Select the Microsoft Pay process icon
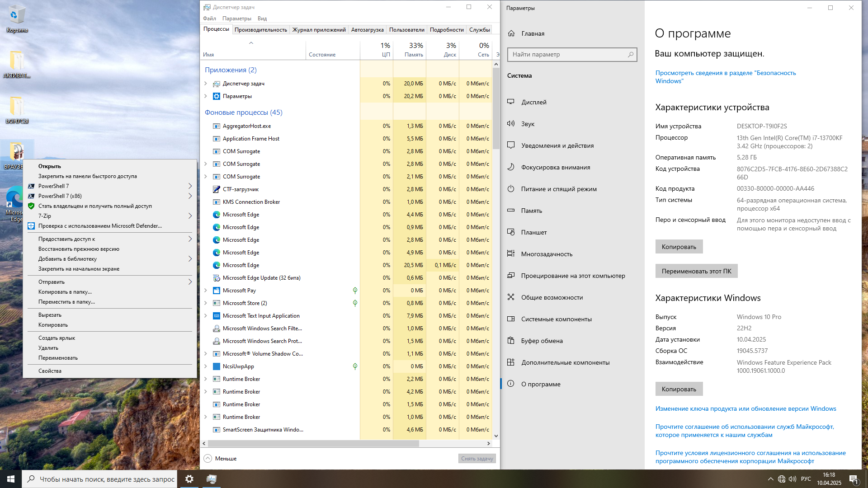868x488 pixels. pos(217,290)
